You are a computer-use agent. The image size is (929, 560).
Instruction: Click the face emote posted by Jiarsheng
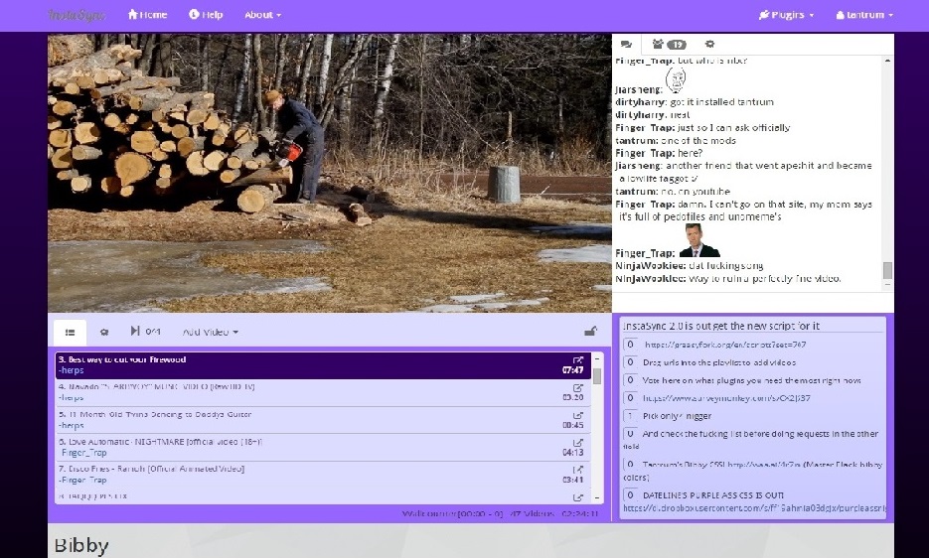point(676,79)
